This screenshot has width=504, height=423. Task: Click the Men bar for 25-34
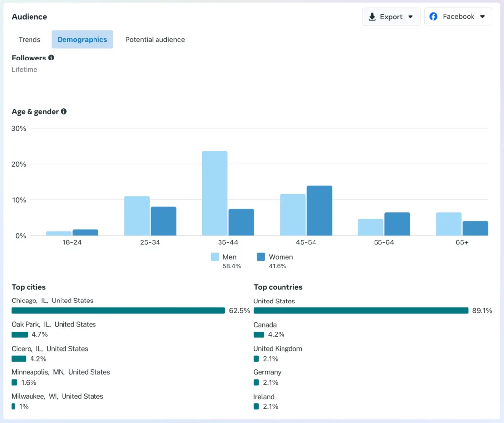[137, 216]
